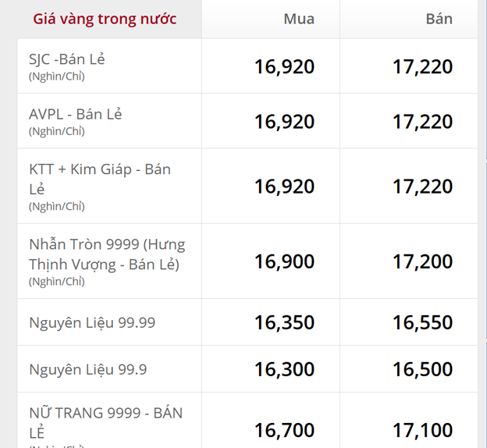Click the SJC sell price 17,220

[422, 67]
